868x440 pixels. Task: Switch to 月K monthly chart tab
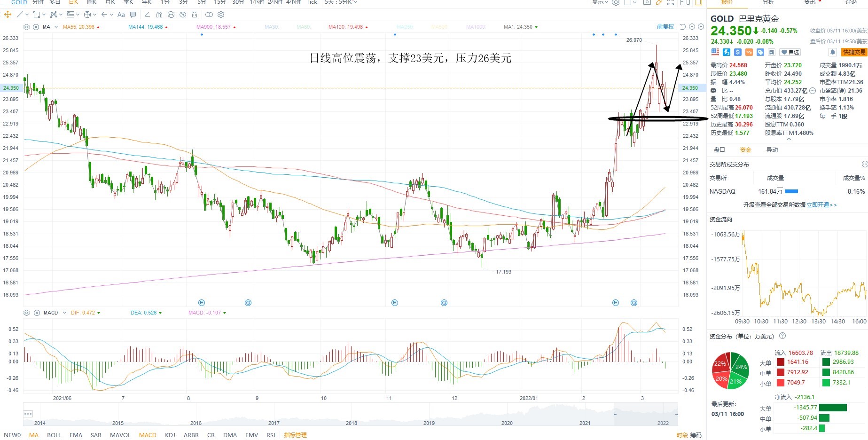click(110, 2)
